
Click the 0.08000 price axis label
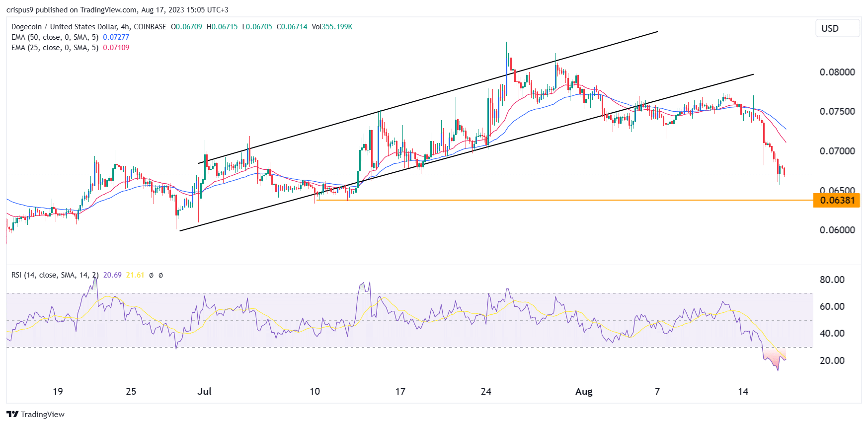click(x=837, y=72)
